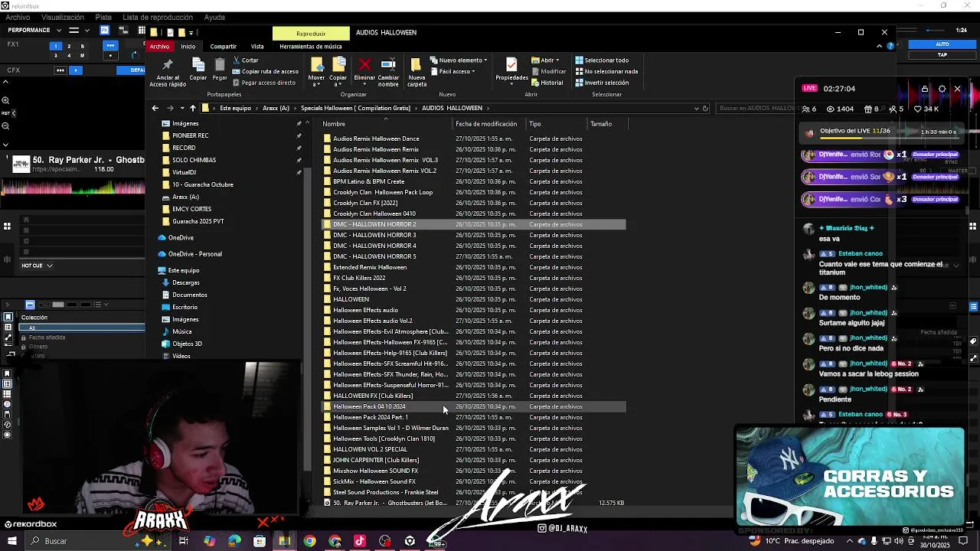Refresh the AUDIOS HALLOWEEN folder view
Screen dimensions: 980x551
pyautogui.click(x=705, y=108)
